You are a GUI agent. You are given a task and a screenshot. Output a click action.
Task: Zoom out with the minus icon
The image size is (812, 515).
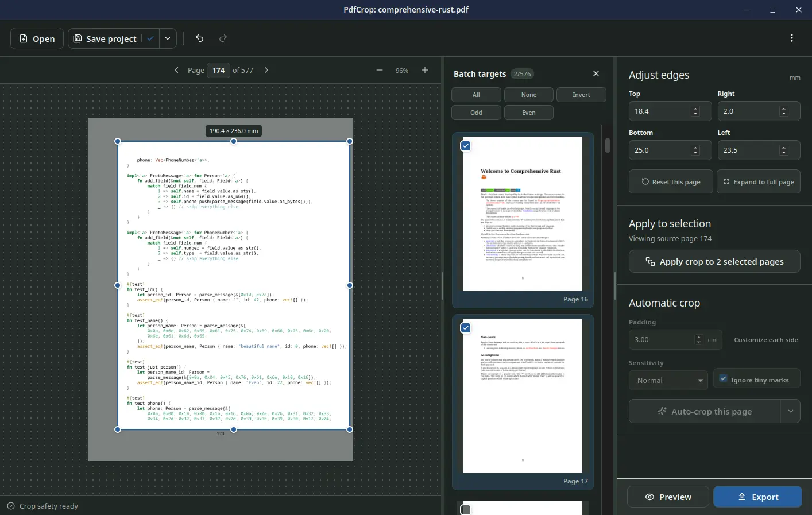coord(380,70)
